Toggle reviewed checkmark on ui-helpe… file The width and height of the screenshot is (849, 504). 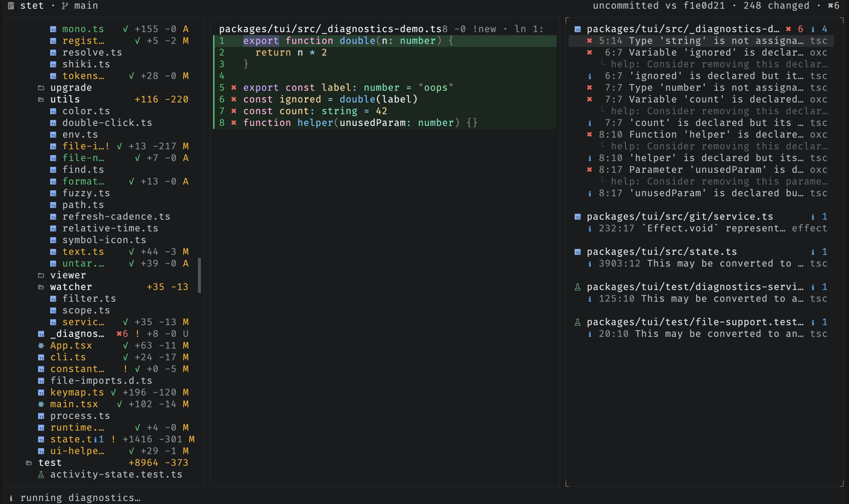[131, 451]
